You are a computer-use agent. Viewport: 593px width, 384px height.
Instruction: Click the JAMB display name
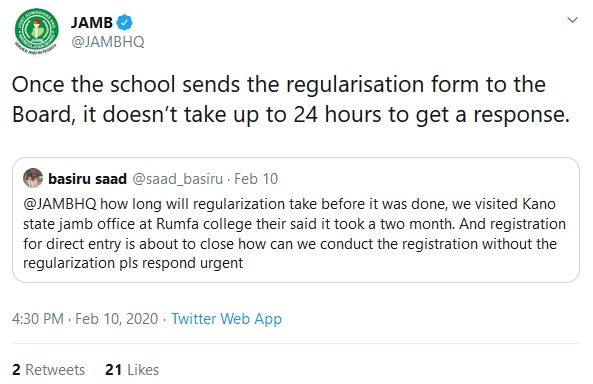pyautogui.click(x=92, y=23)
